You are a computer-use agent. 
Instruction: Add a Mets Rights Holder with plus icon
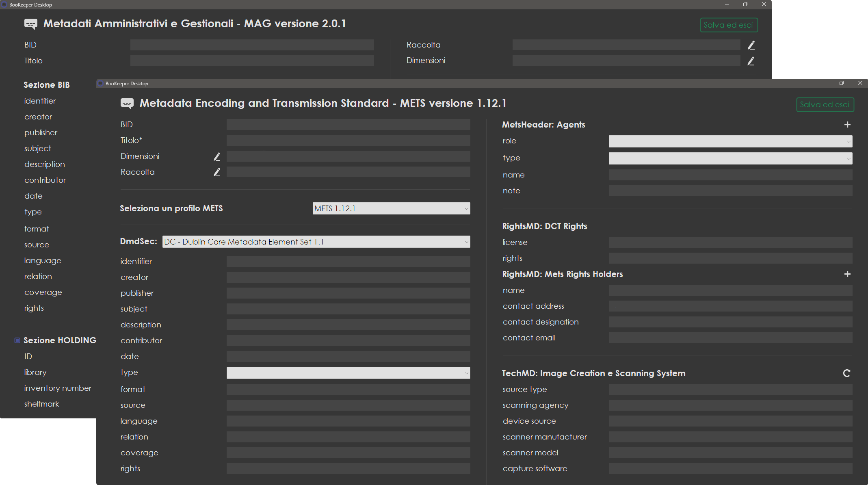tap(847, 274)
